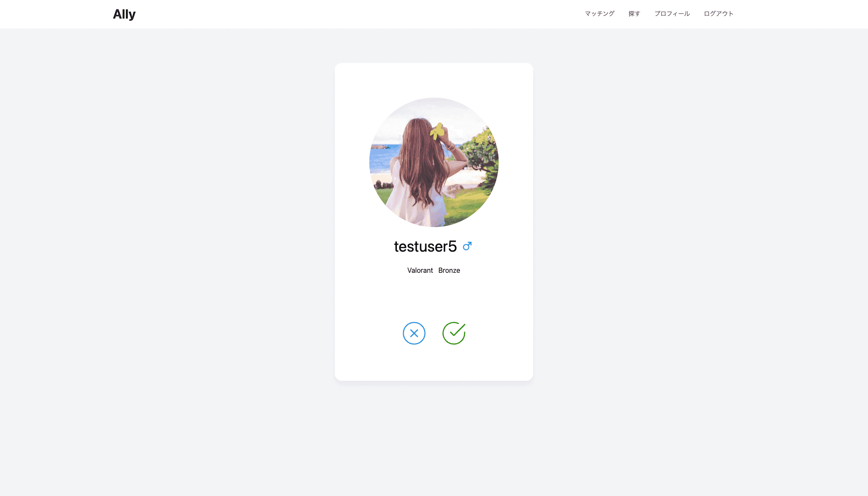Open testuser5's circular profile photo
Screen dimensions: 868x496
coord(434,162)
